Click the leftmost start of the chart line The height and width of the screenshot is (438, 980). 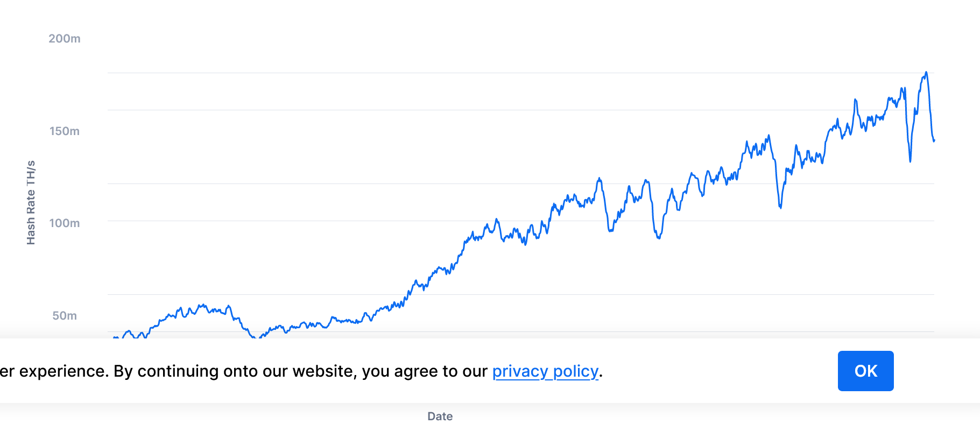114,337
